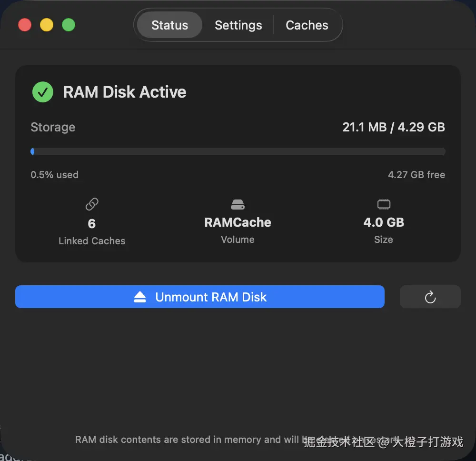
Task: Click the disk drive icon above RAMCache
Action: click(x=238, y=204)
